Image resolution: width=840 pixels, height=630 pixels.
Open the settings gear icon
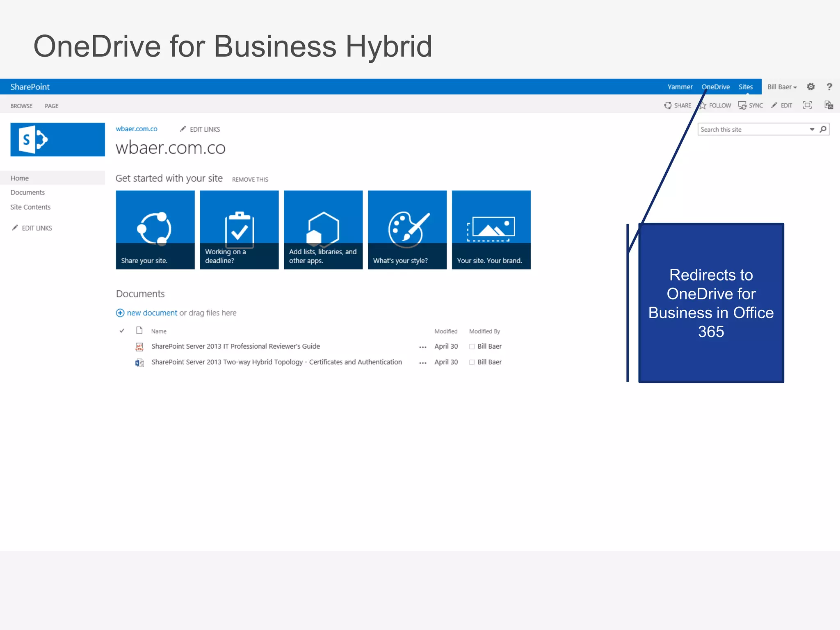(810, 87)
